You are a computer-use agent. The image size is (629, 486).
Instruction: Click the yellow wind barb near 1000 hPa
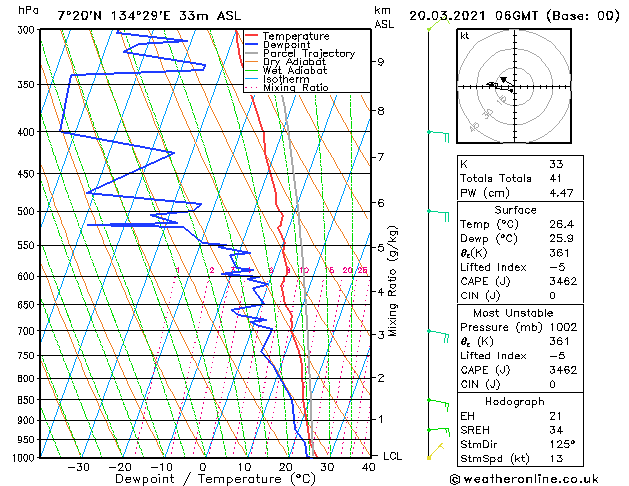[436, 451]
